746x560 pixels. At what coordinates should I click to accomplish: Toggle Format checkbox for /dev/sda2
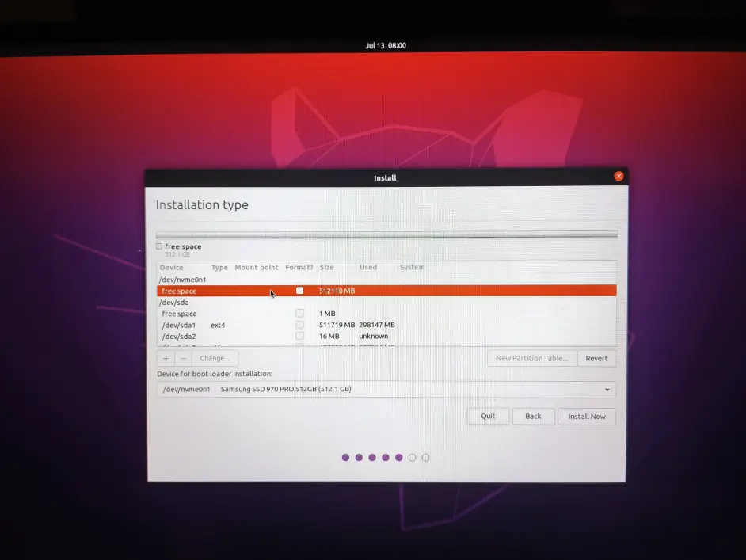coord(299,336)
